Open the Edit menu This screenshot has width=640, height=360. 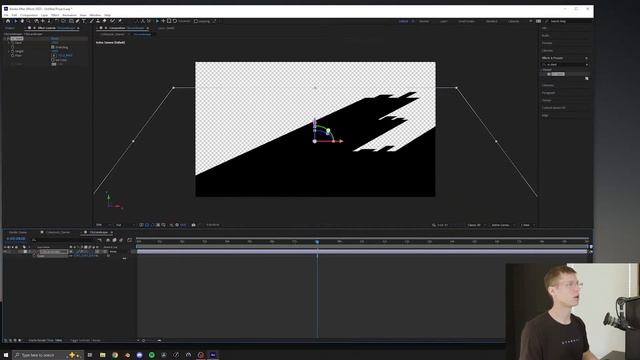pos(14,15)
